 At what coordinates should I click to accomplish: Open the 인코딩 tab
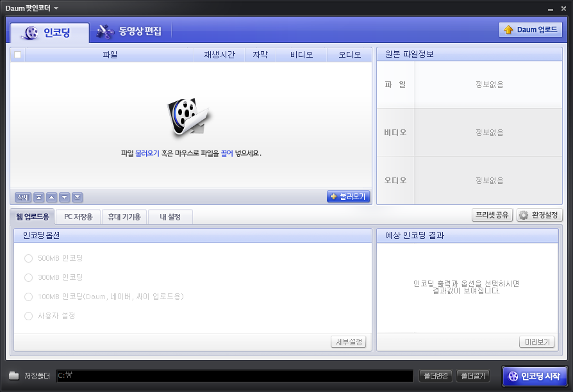tap(50, 33)
